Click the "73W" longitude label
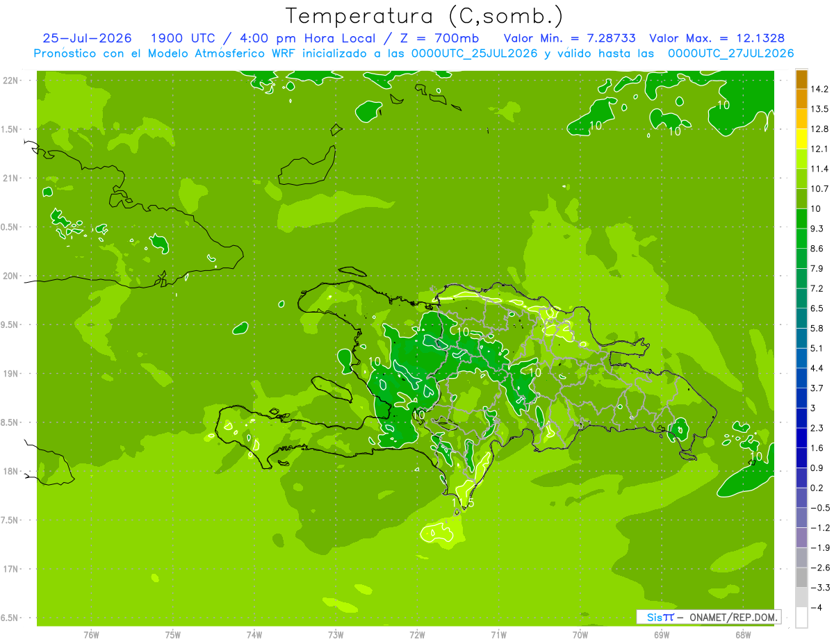Image resolution: width=834 pixels, height=644 pixels. (336, 635)
